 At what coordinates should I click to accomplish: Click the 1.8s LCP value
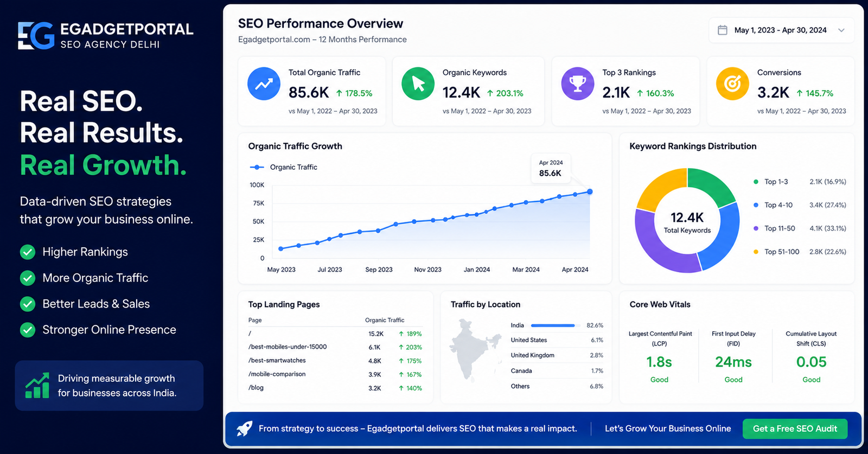pyautogui.click(x=659, y=362)
